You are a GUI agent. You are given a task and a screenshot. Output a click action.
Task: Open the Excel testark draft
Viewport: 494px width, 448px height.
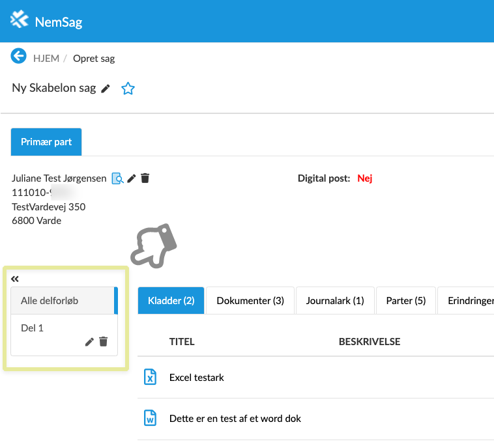[196, 378]
